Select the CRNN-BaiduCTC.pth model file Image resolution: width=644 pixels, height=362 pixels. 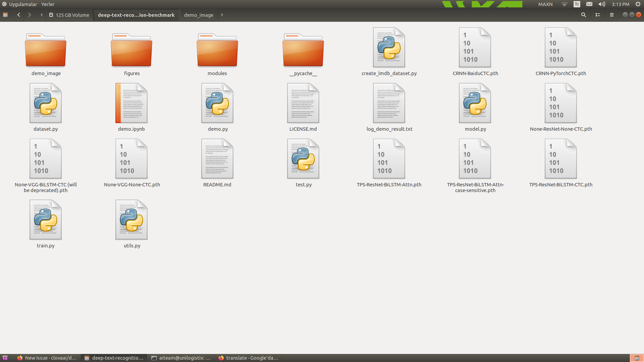[475, 47]
